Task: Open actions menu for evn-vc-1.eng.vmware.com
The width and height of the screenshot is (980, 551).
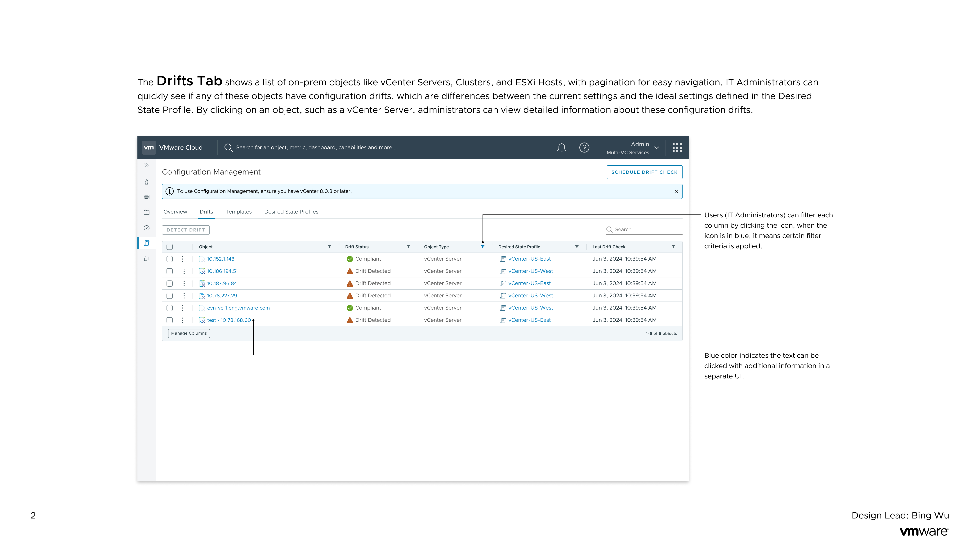Action: pos(183,308)
